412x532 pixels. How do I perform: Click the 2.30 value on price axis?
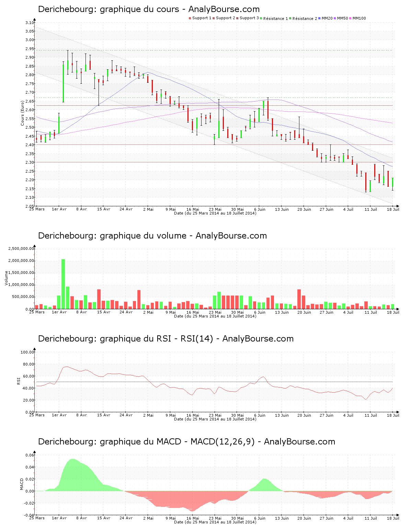point(30,162)
